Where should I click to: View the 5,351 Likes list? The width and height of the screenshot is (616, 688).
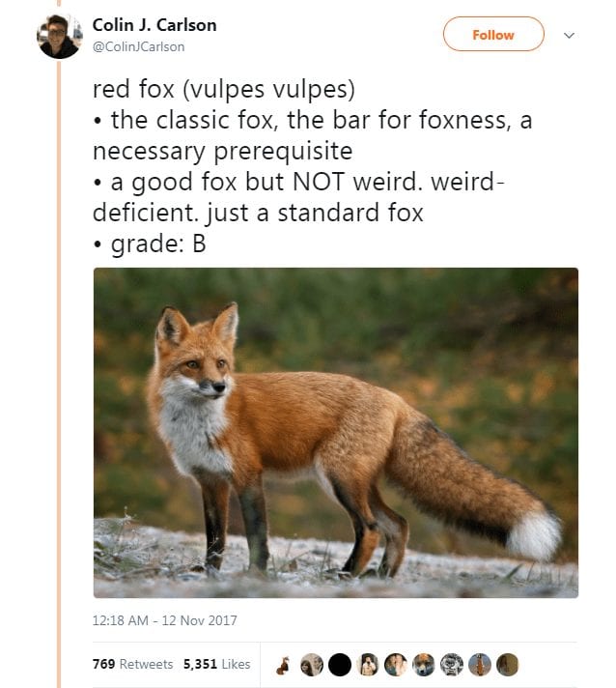pyautogui.click(x=216, y=664)
